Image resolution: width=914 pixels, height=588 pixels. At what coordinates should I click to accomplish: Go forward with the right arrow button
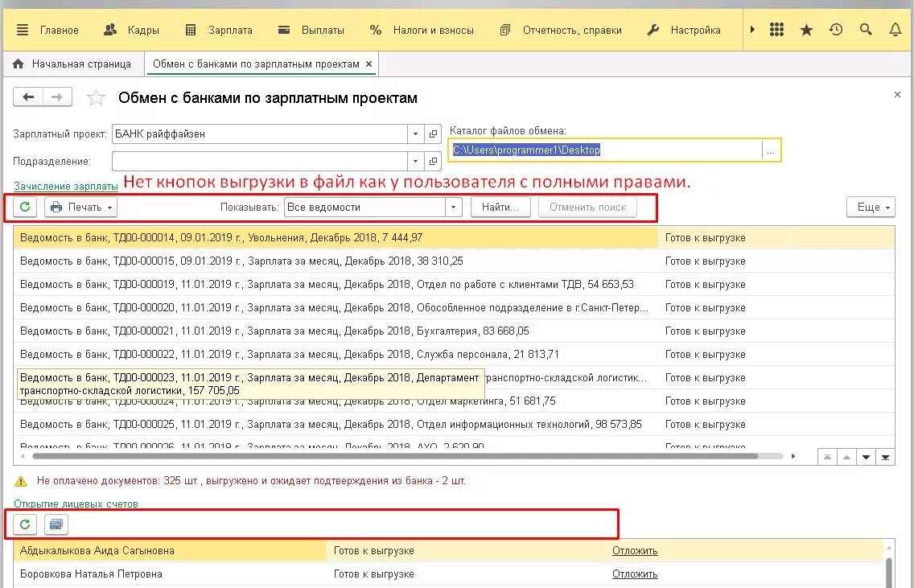pyautogui.click(x=57, y=97)
